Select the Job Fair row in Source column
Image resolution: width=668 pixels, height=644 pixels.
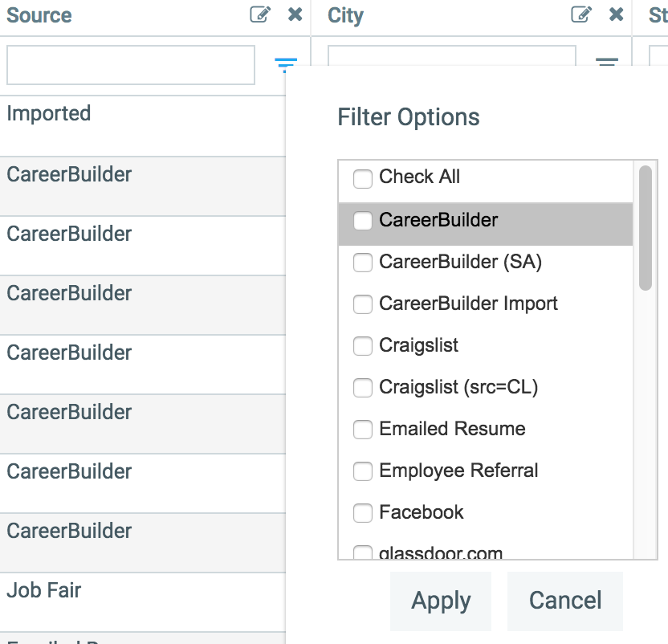(x=44, y=591)
